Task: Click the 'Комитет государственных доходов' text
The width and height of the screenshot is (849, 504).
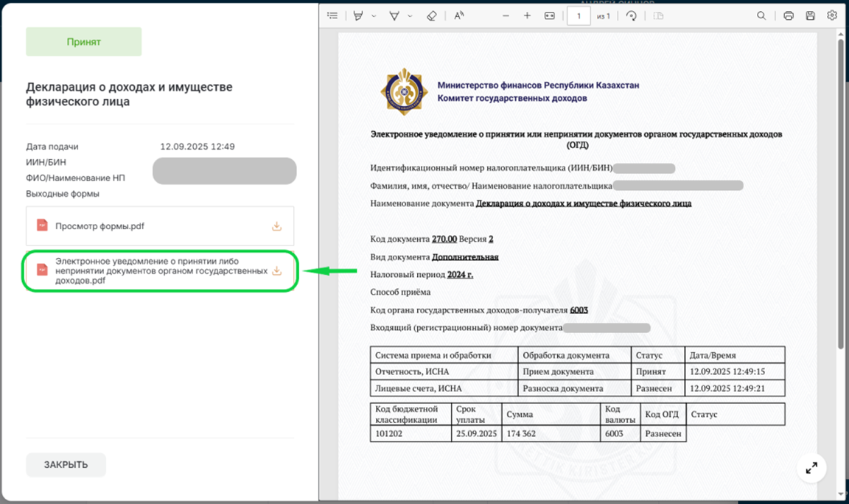Action: click(512, 98)
